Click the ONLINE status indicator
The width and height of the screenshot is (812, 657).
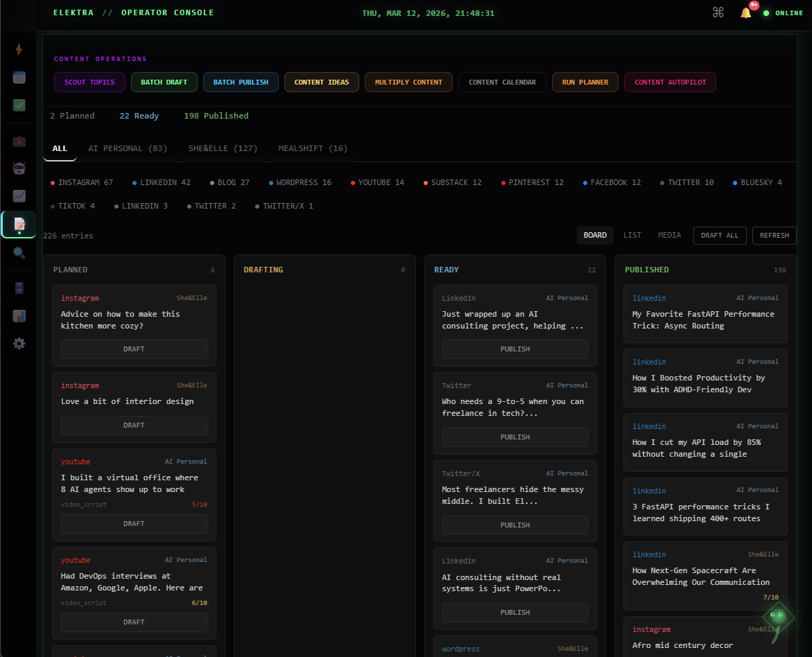pyautogui.click(x=783, y=12)
